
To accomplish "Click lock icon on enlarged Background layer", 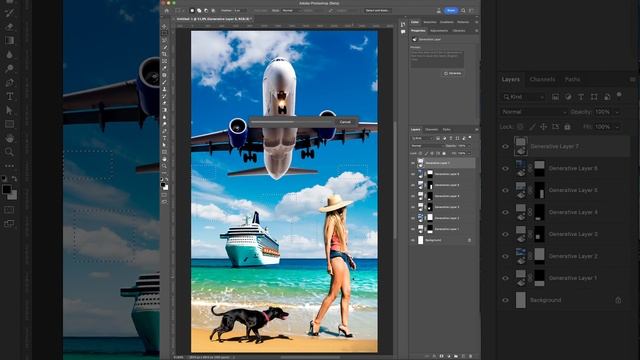I will 618,300.
